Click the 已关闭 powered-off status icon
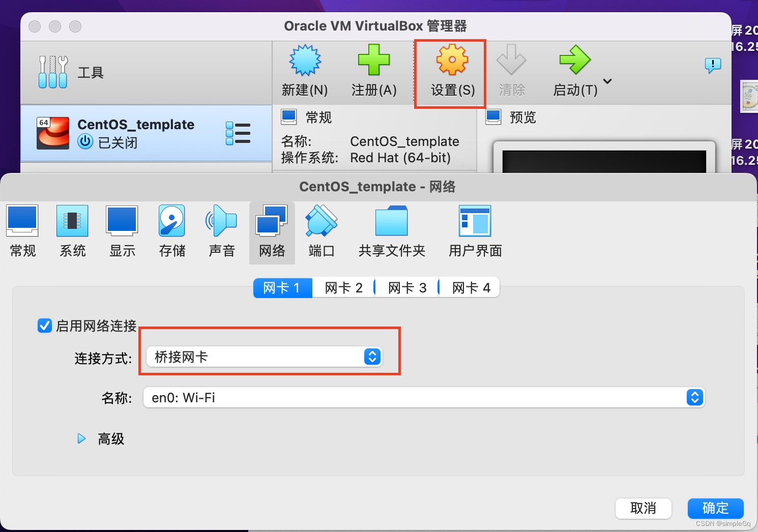758x532 pixels. click(x=85, y=142)
